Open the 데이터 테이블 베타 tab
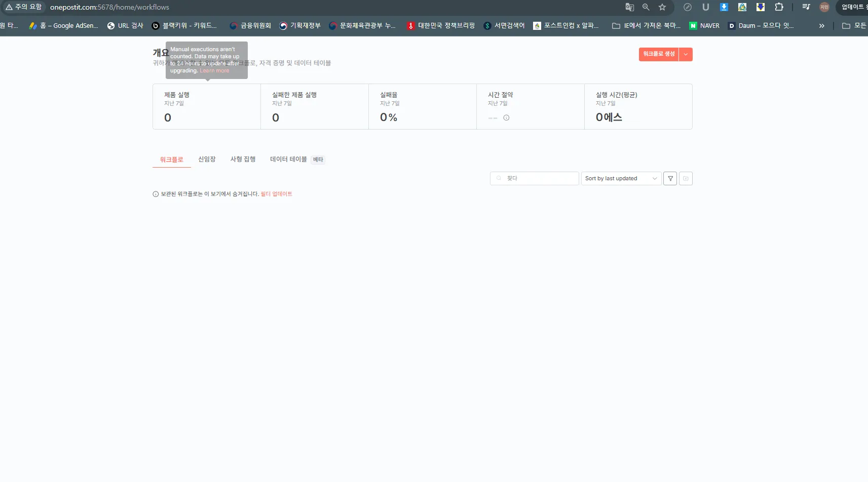868x482 pixels. 288,159
